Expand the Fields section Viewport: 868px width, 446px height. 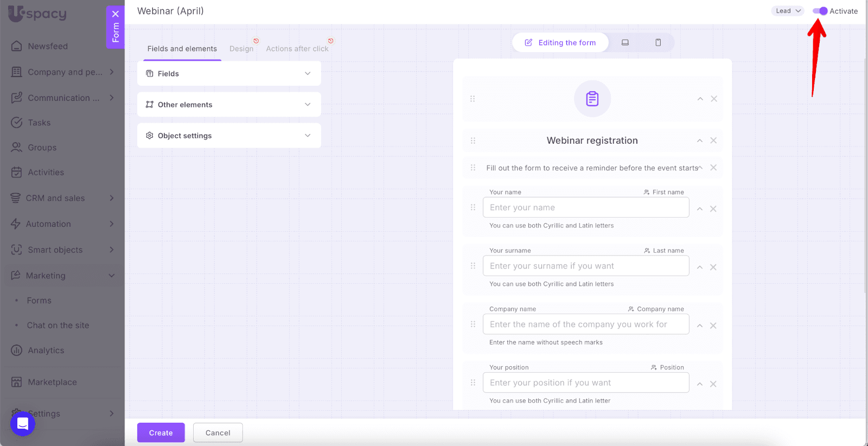coord(229,73)
